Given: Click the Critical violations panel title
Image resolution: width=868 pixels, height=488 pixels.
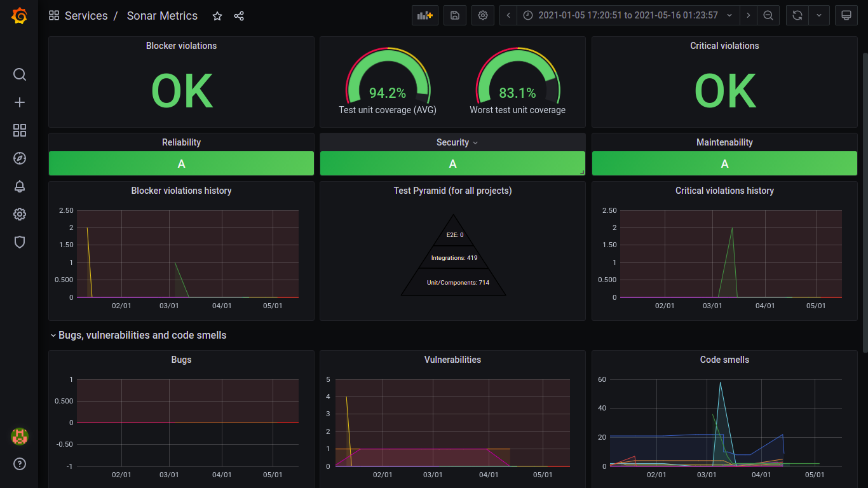Looking at the screenshot, I should pos(724,46).
